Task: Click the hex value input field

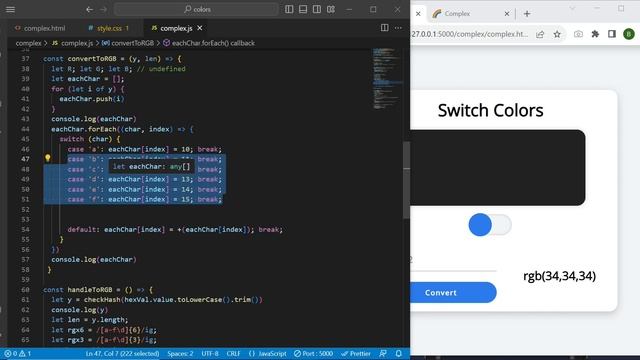Action: click(453, 260)
